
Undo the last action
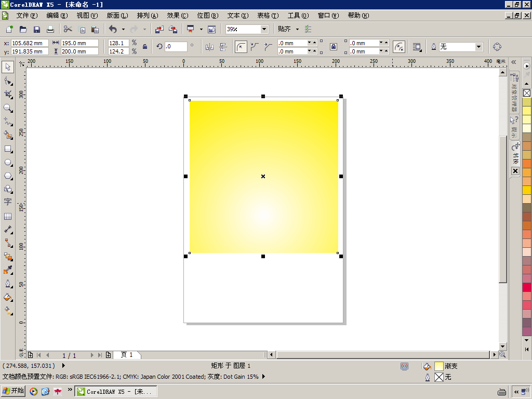point(113,29)
